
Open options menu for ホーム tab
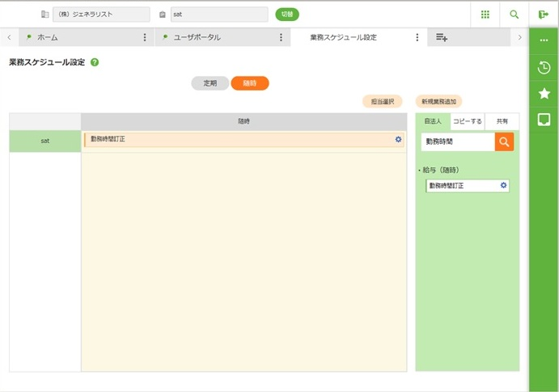(145, 38)
